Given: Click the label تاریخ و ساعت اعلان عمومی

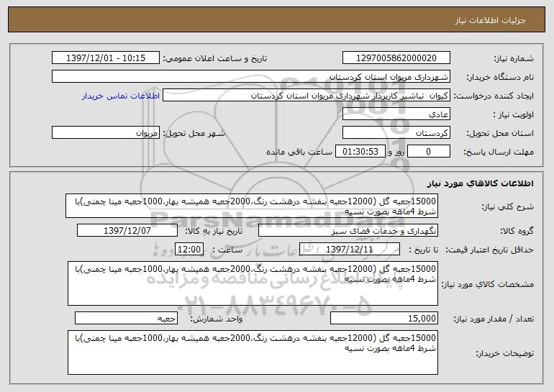Looking at the screenshot, I should pyautogui.click(x=215, y=58).
